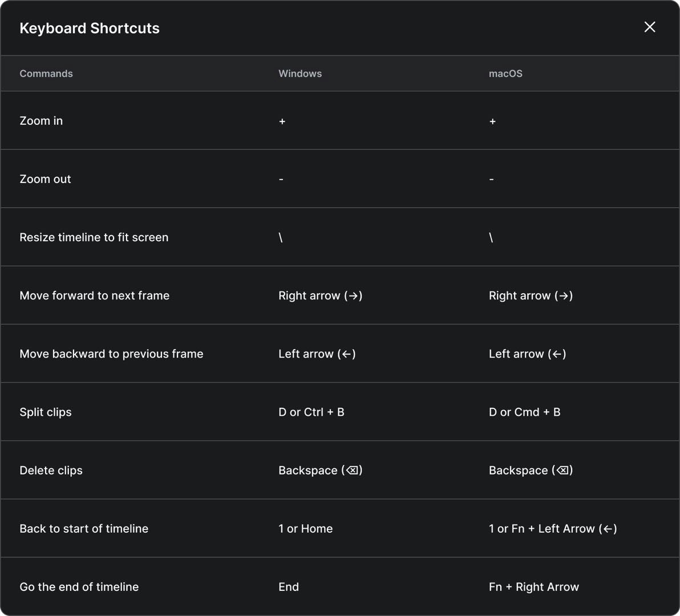
Task: Select the Delete clips command
Action: point(51,471)
